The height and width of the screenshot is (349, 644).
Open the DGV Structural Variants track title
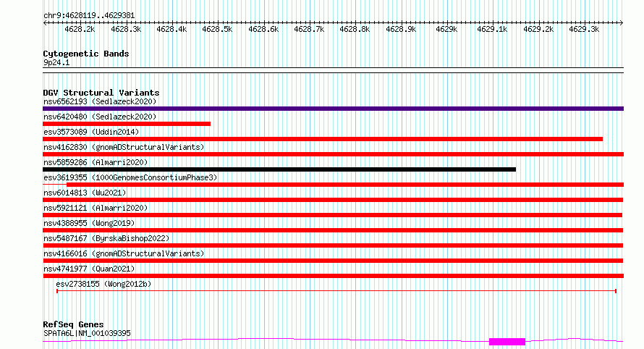tap(101, 93)
